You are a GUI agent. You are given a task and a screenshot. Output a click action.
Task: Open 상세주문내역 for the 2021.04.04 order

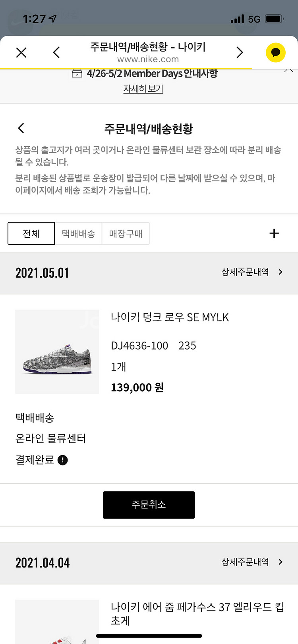(x=252, y=562)
